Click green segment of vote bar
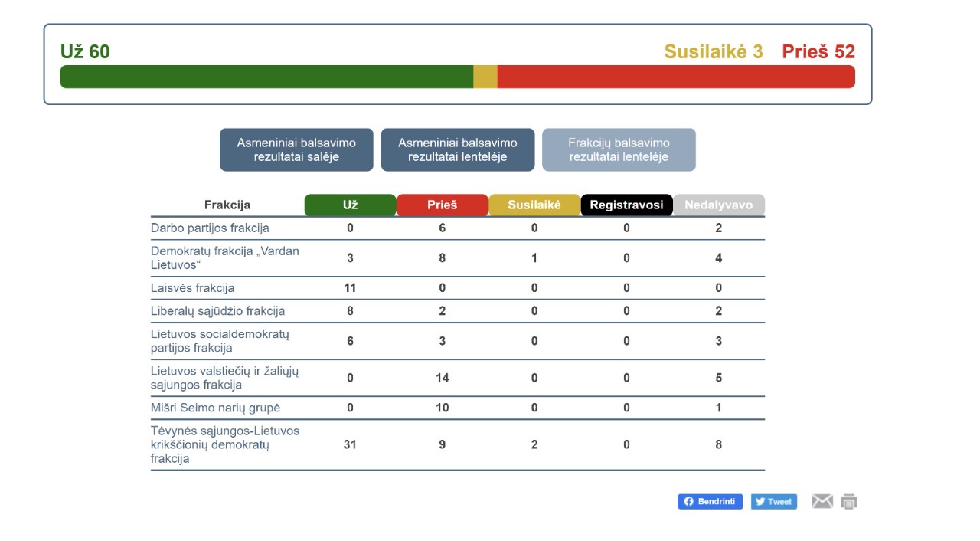 point(266,77)
